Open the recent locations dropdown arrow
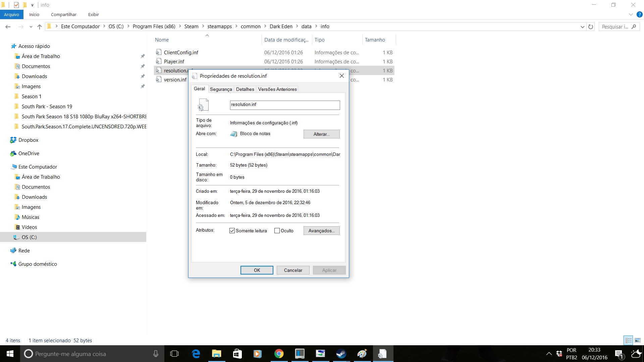644x362 pixels. tap(31, 26)
